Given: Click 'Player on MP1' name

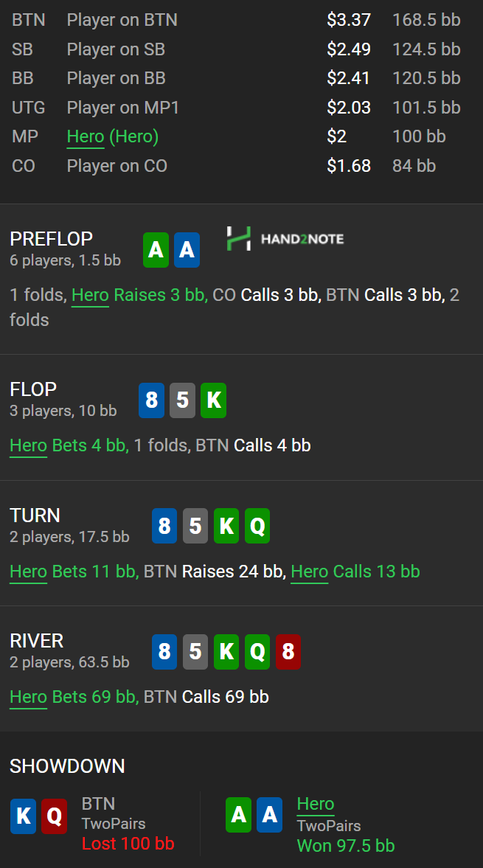Looking at the screenshot, I should coord(123,108).
